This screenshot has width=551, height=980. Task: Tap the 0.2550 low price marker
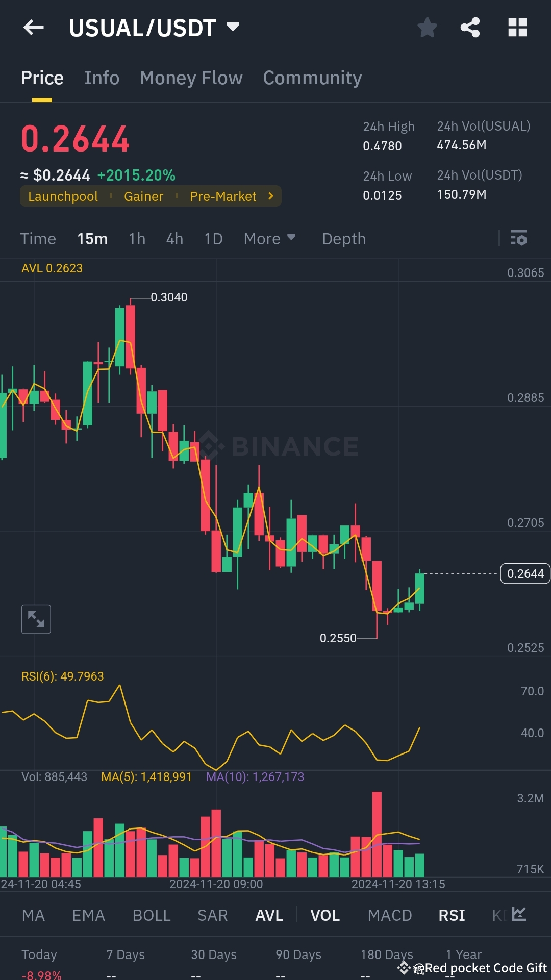coord(338,638)
